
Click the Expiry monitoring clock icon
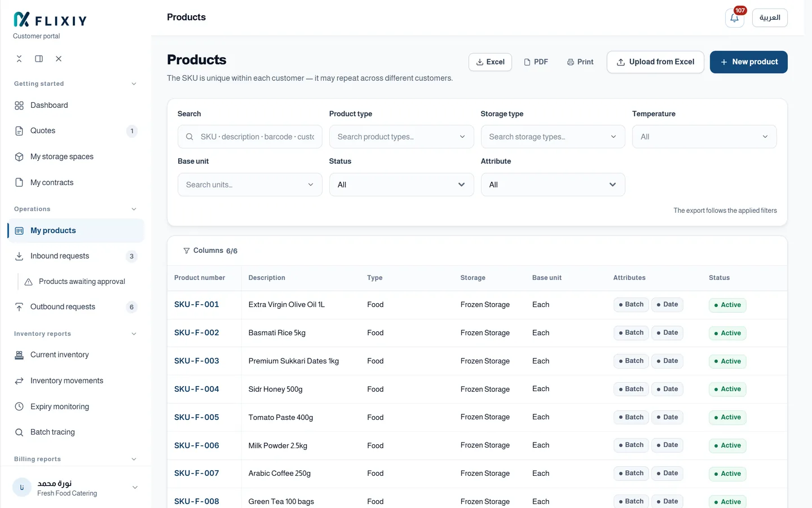coord(19,406)
